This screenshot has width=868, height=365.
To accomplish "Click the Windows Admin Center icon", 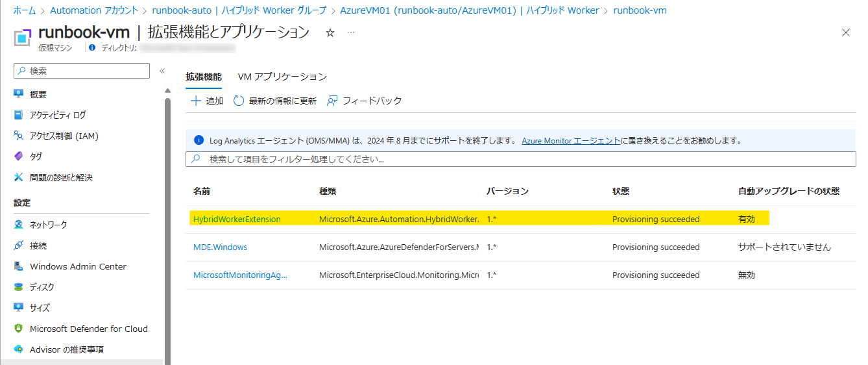I will [x=19, y=266].
